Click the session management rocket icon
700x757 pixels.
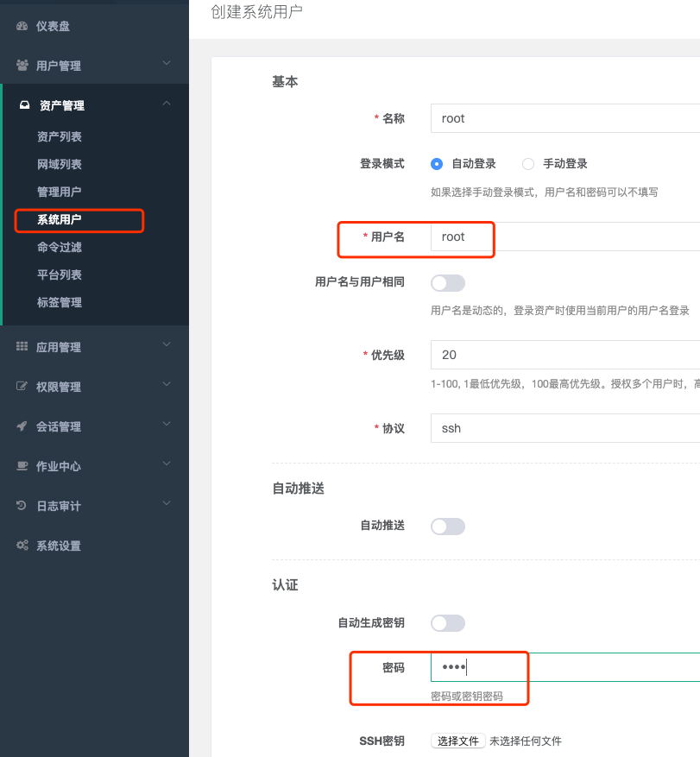pyautogui.click(x=22, y=426)
